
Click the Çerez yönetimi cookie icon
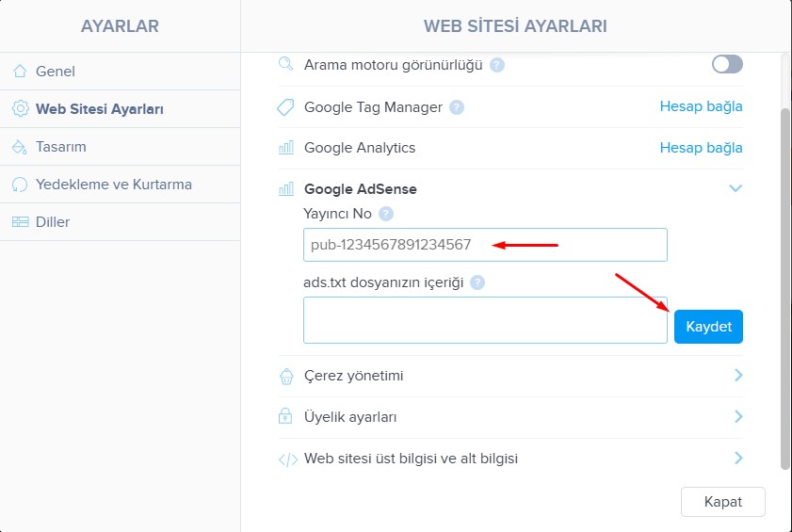click(286, 376)
